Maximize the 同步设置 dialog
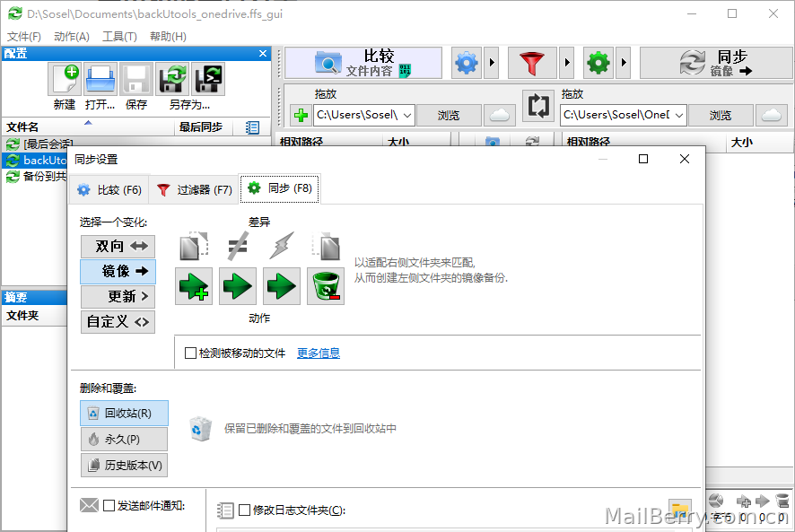Screen dimensions: 795x532 point(643,160)
